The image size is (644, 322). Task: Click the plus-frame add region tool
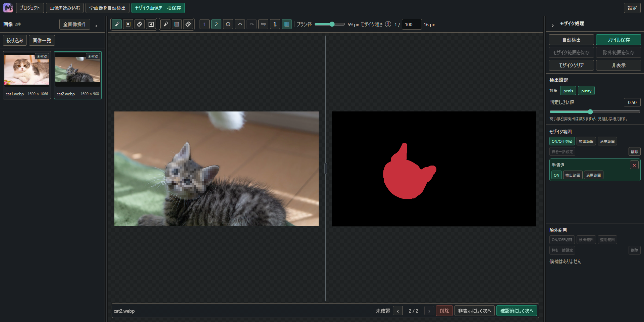(x=151, y=24)
